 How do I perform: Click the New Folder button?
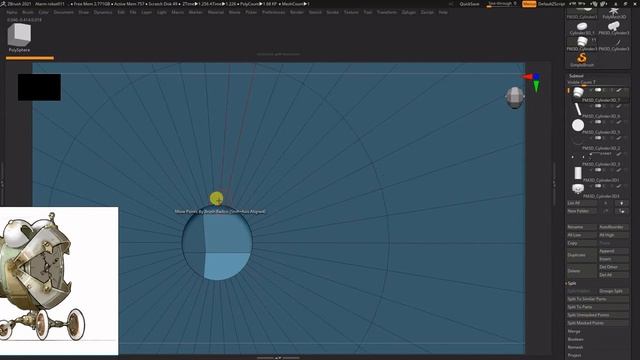point(582,211)
